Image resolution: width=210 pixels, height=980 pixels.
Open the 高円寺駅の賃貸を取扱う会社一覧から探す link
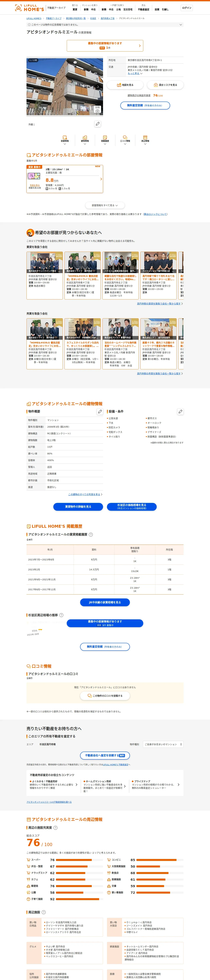point(159,304)
